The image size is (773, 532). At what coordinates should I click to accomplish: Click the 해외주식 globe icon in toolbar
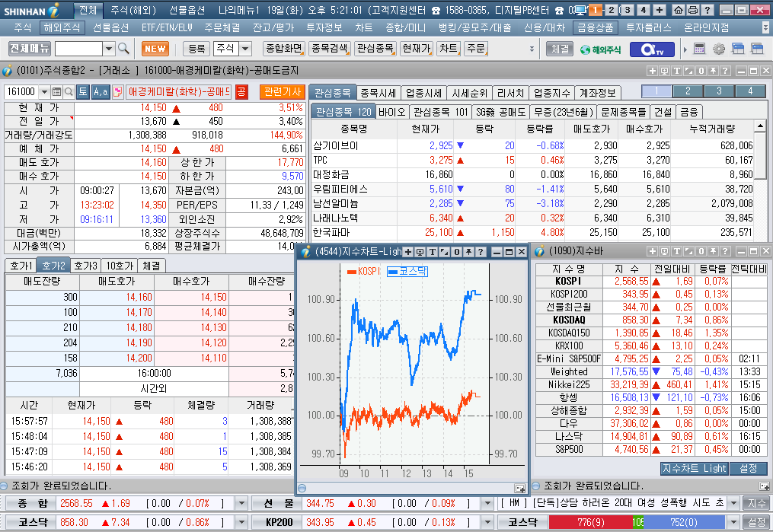600,49
